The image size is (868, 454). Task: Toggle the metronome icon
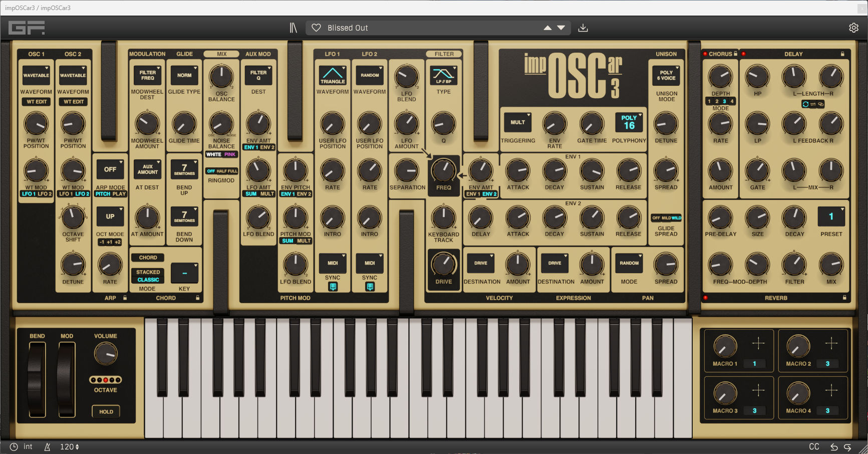(48, 446)
